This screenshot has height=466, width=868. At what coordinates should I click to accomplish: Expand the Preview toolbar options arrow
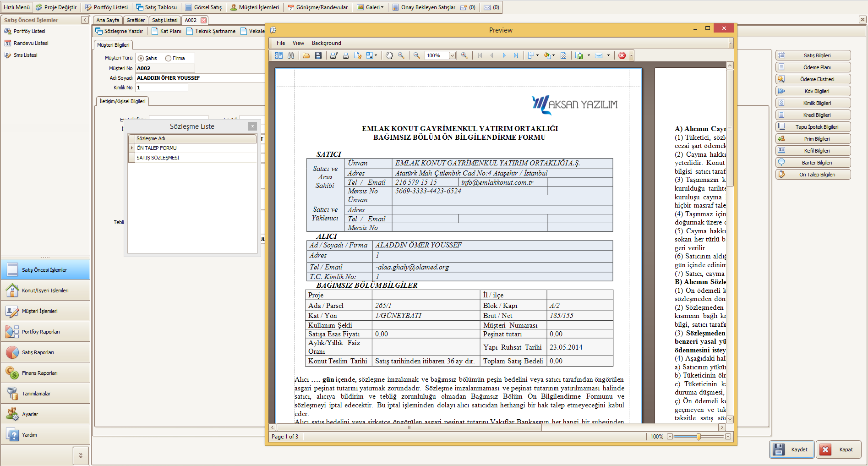632,55
